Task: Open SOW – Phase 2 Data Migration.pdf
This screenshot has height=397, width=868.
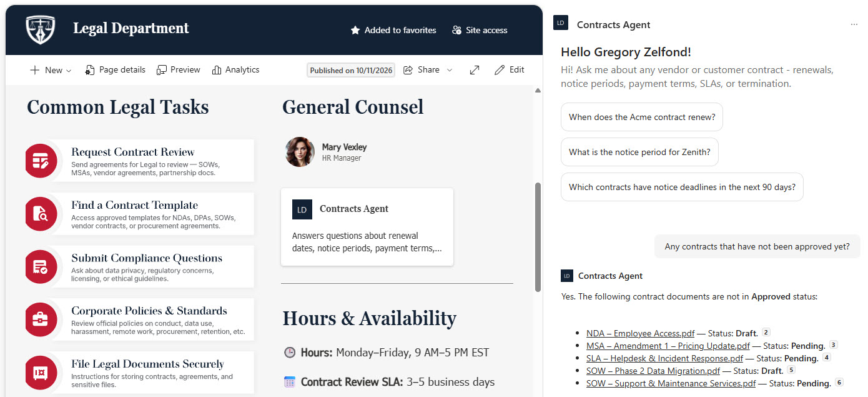Action: click(x=653, y=371)
